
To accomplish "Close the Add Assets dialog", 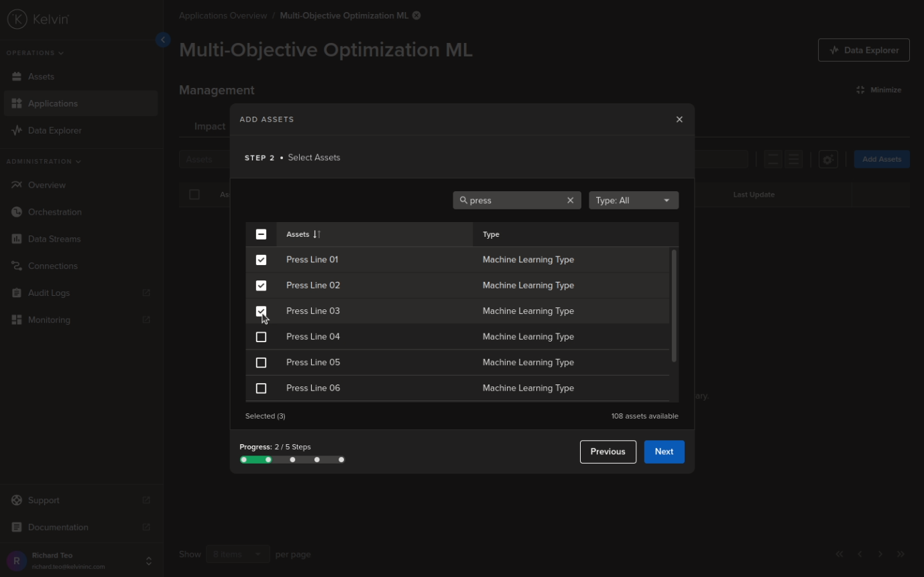I will click(x=679, y=119).
